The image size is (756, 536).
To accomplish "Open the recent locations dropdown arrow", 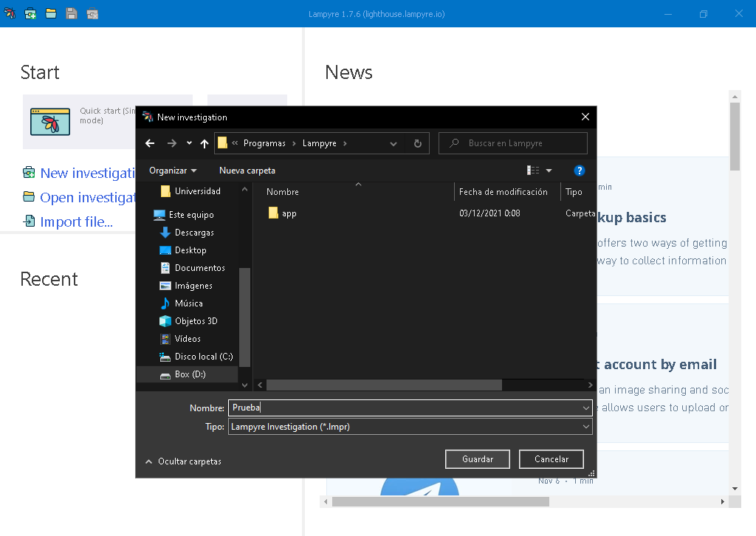I will coord(190,143).
